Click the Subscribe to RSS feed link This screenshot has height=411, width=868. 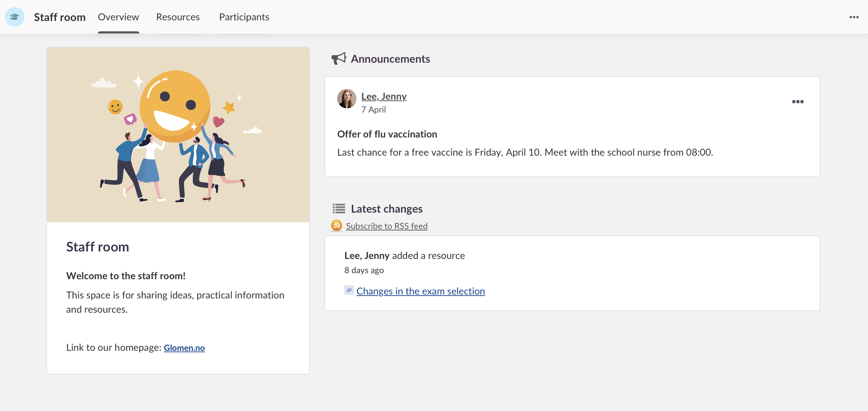click(387, 226)
